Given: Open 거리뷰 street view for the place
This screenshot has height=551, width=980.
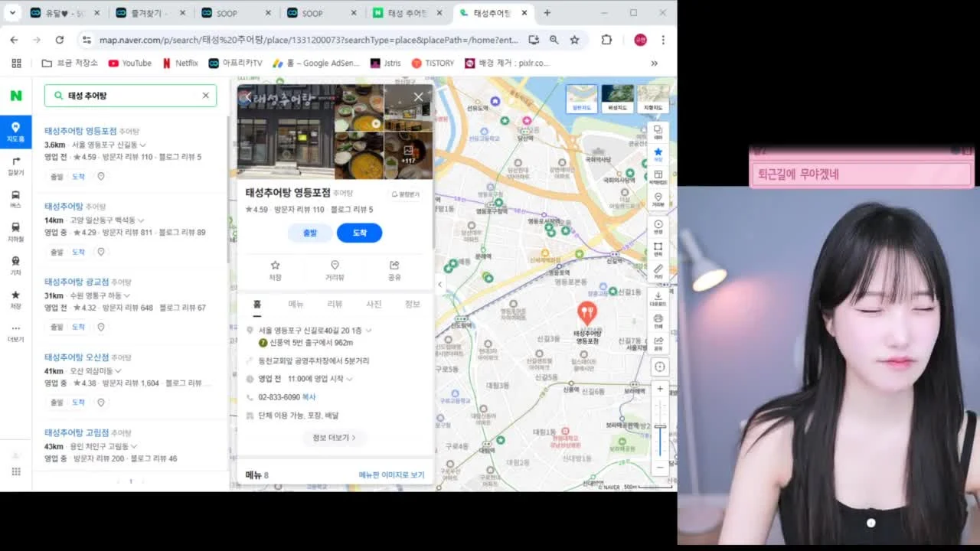Looking at the screenshot, I should pyautogui.click(x=335, y=270).
